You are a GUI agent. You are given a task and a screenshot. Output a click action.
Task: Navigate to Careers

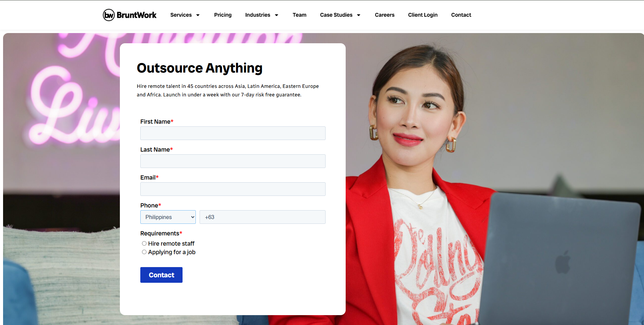coord(384,15)
